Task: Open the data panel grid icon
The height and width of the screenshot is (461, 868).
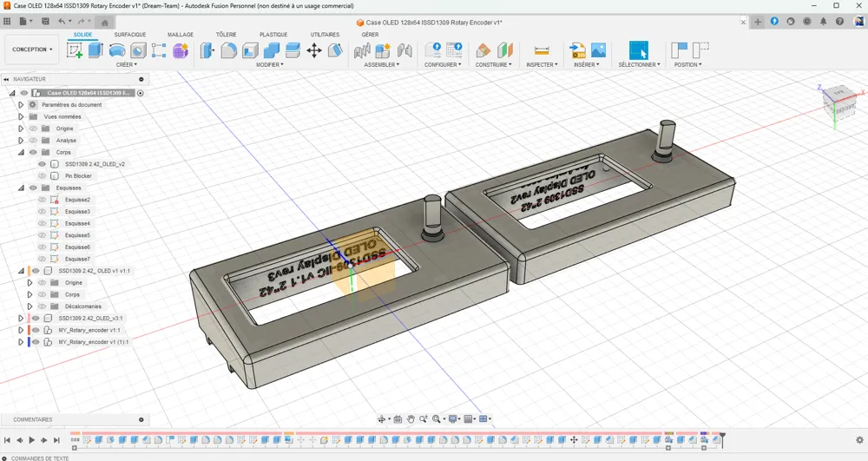Action: coord(7,22)
